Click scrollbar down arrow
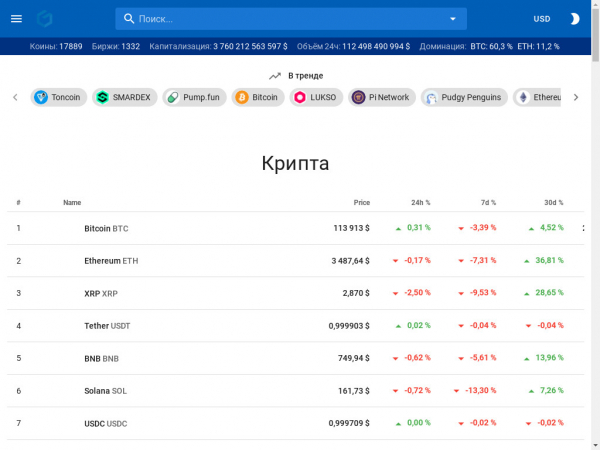 click(595, 445)
